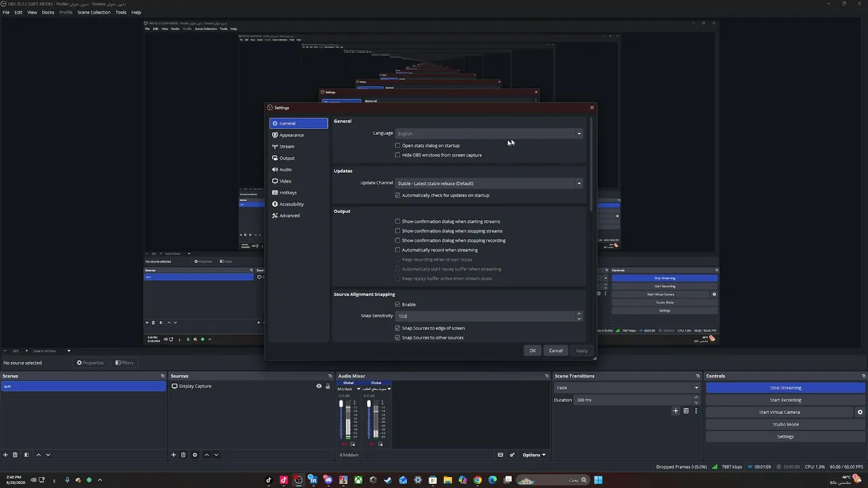Image resolution: width=868 pixels, height=488 pixels.
Task: Add a scene transition with plus icon
Action: click(x=675, y=411)
